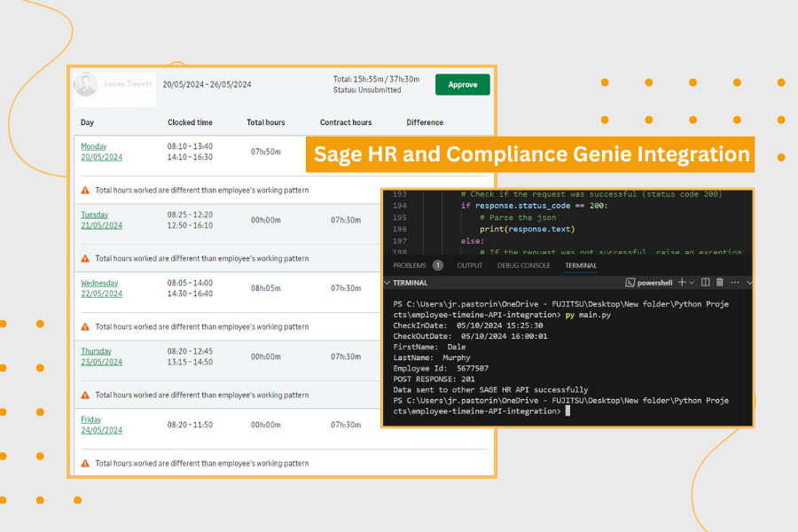Viewport: 798px width, 532px height.
Task: Click James Trevett's profile avatar
Action: pyautogui.click(x=86, y=85)
